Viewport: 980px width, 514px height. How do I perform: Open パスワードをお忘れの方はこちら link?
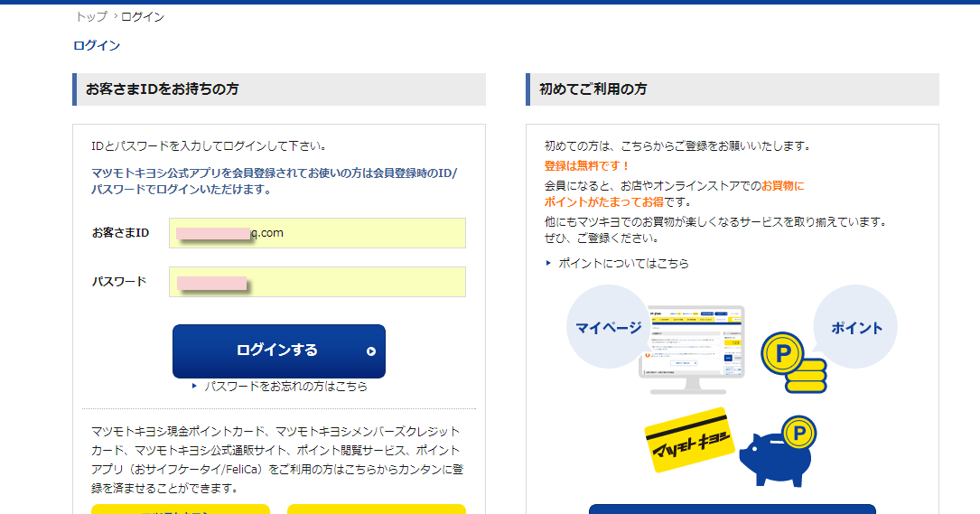point(285,387)
